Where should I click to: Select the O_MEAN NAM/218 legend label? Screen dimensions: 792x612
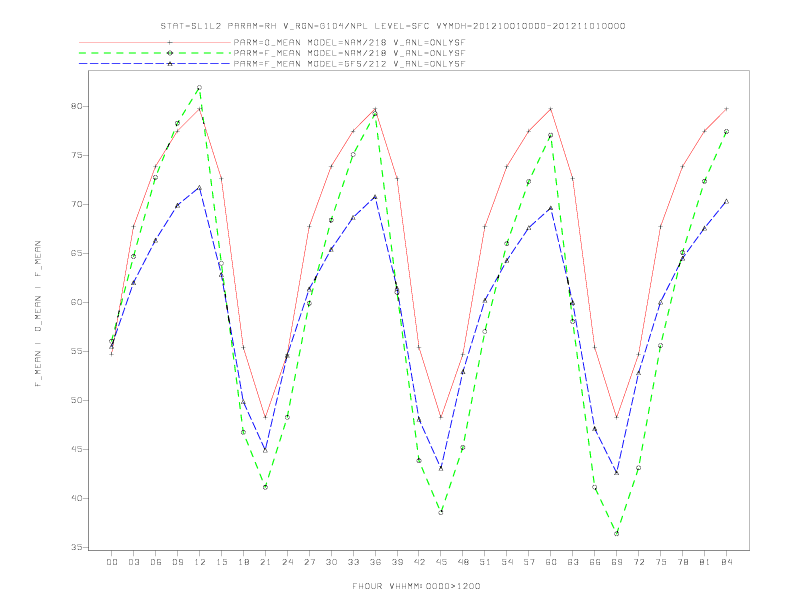coord(349,43)
